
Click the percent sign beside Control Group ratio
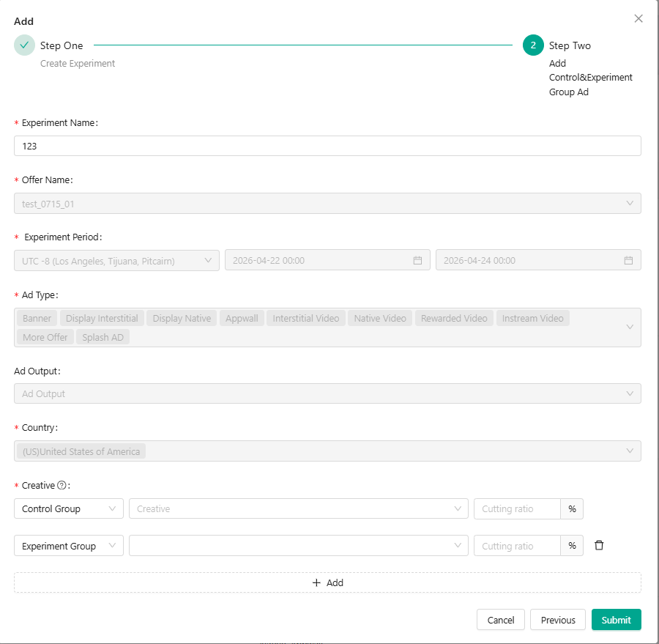tap(572, 508)
